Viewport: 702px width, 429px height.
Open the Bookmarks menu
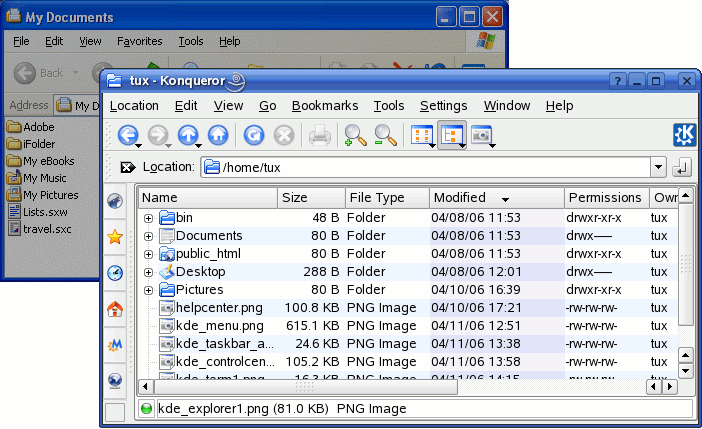coord(324,106)
